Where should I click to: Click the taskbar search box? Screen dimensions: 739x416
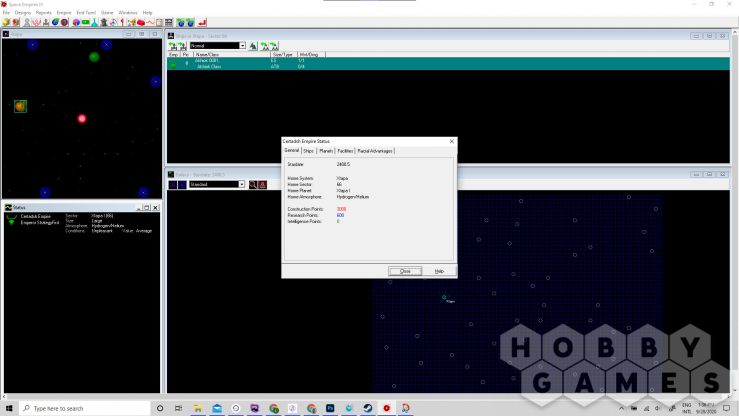[85, 408]
